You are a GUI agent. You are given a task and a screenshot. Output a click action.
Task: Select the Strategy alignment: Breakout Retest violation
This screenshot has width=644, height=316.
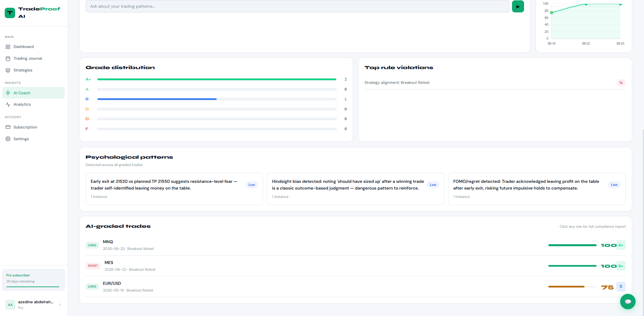(x=495, y=83)
